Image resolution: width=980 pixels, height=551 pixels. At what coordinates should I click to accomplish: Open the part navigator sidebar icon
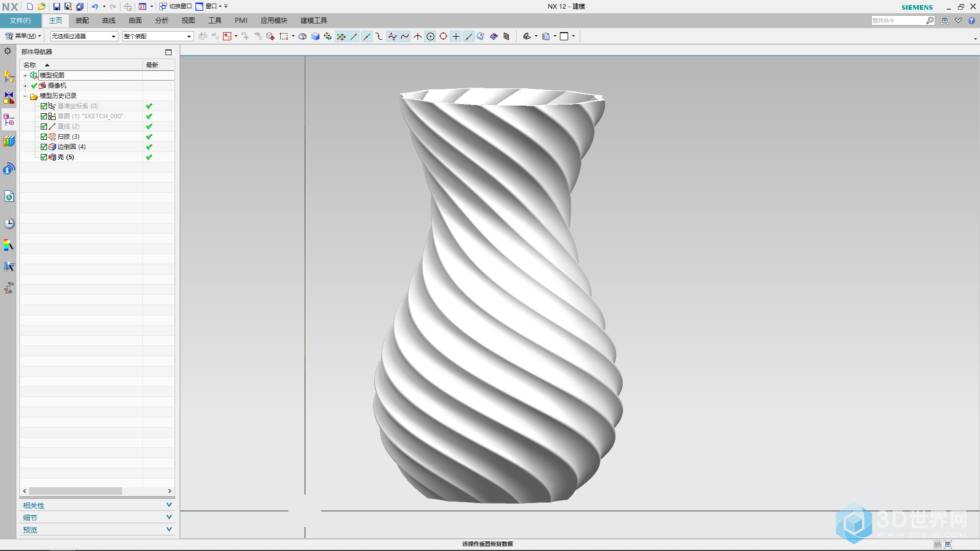9,120
